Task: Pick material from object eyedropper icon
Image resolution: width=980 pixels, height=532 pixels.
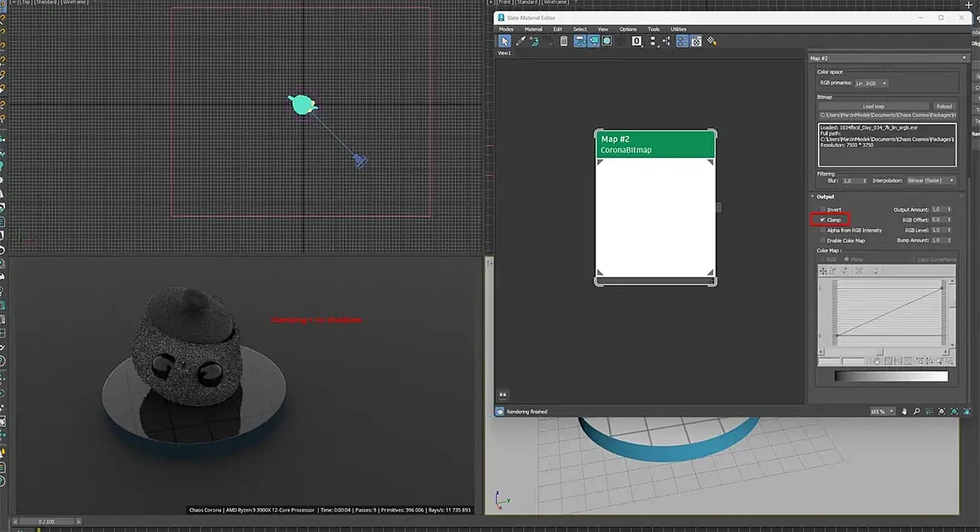Action: coord(521,41)
